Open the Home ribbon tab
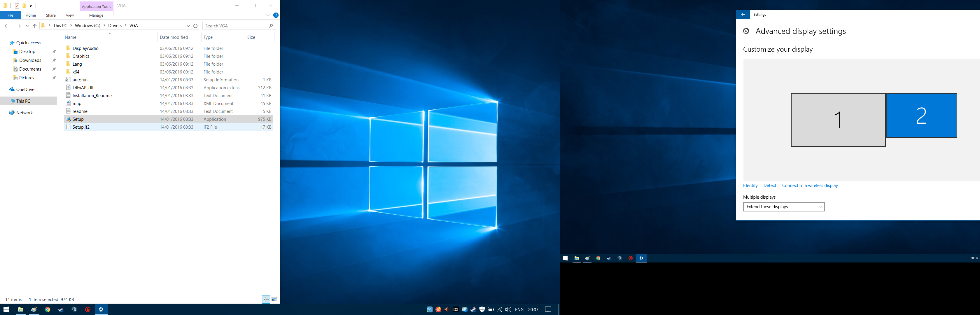This screenshot has height=315, width=980. 30,15
